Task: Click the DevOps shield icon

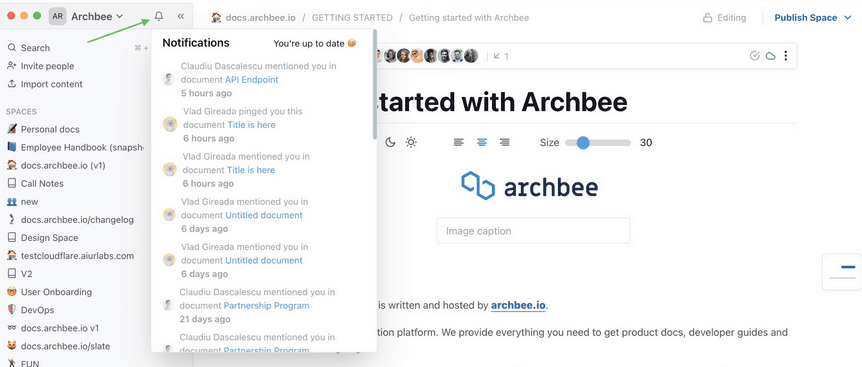Action: point(12,310)
